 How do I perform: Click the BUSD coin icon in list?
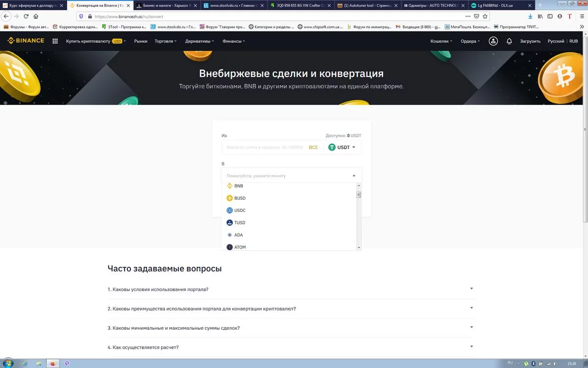pyautogui.click(x=229, y=198)
